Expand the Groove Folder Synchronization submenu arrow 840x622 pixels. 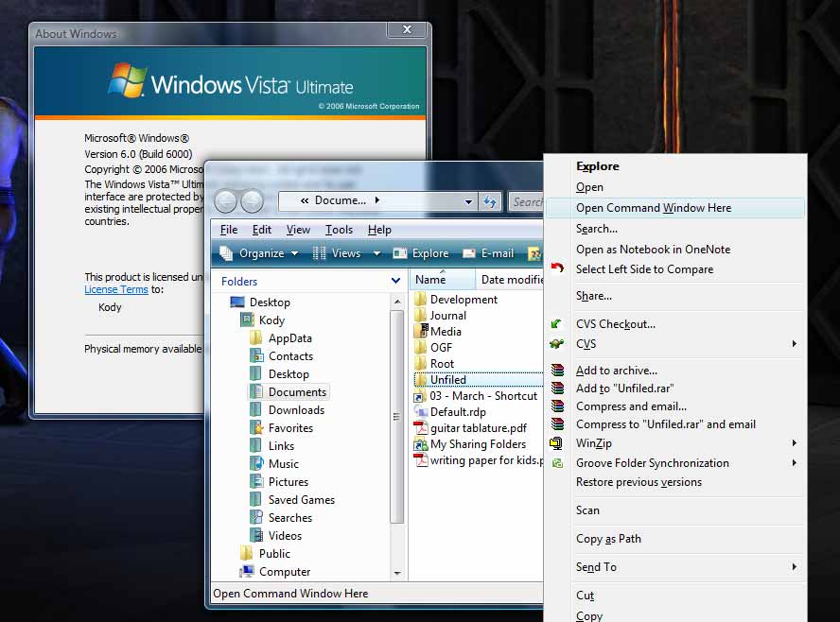(795, 463)
